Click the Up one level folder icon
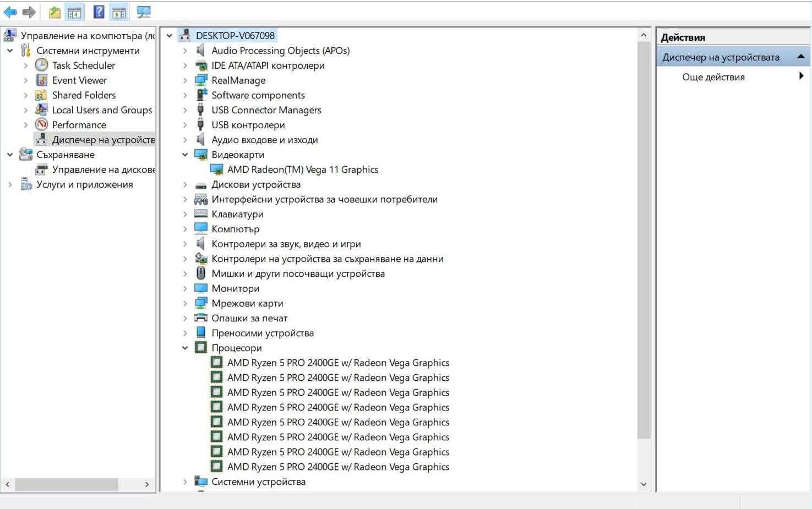This screenshot has height=509, width=812. [55, 12]
